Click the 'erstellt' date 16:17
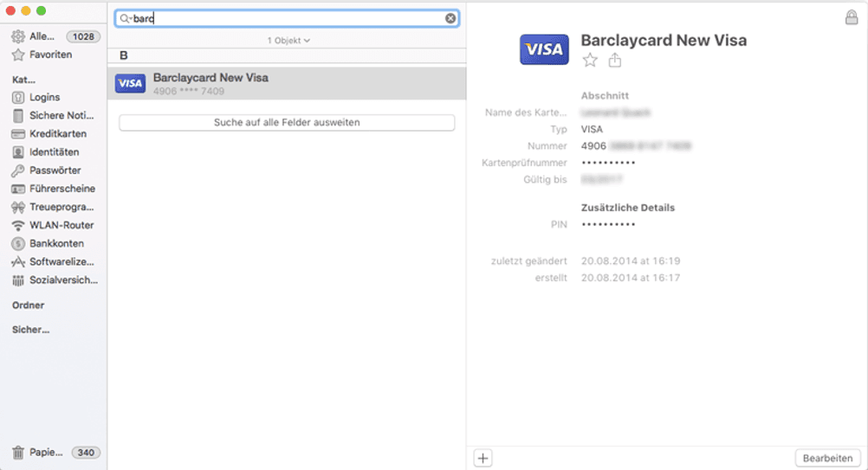The height and width of the screenshot is (470, 868). (x=631, y=278)
